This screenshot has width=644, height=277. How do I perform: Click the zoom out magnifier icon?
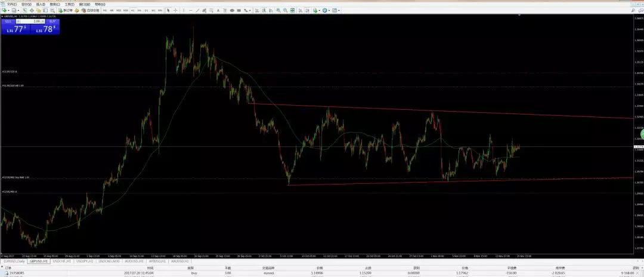286,10
